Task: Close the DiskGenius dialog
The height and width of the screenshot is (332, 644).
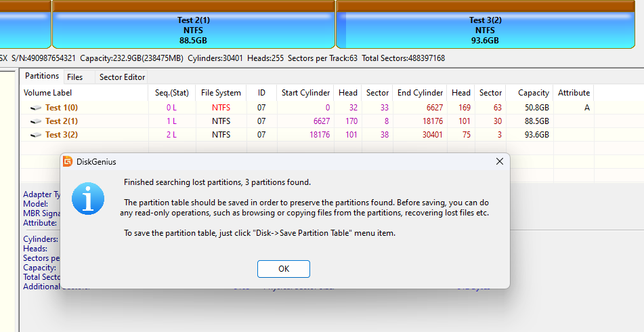Action: point(500,161)
